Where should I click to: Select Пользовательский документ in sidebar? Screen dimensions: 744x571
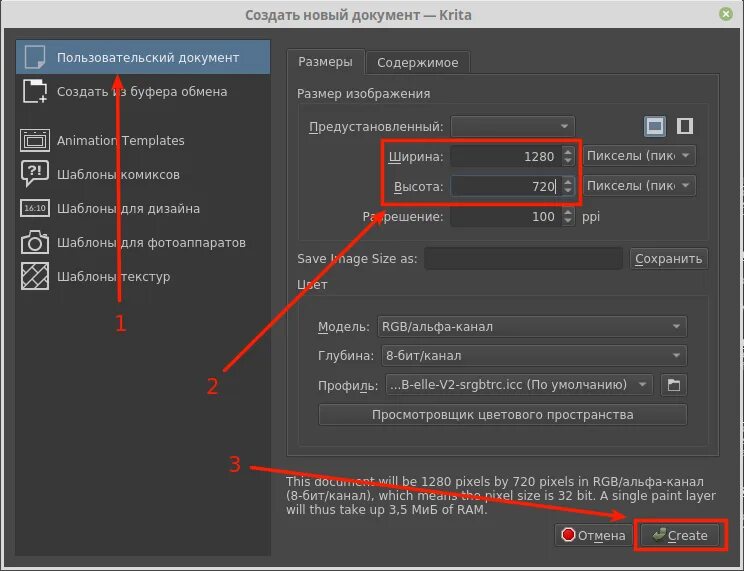[143, 57]
